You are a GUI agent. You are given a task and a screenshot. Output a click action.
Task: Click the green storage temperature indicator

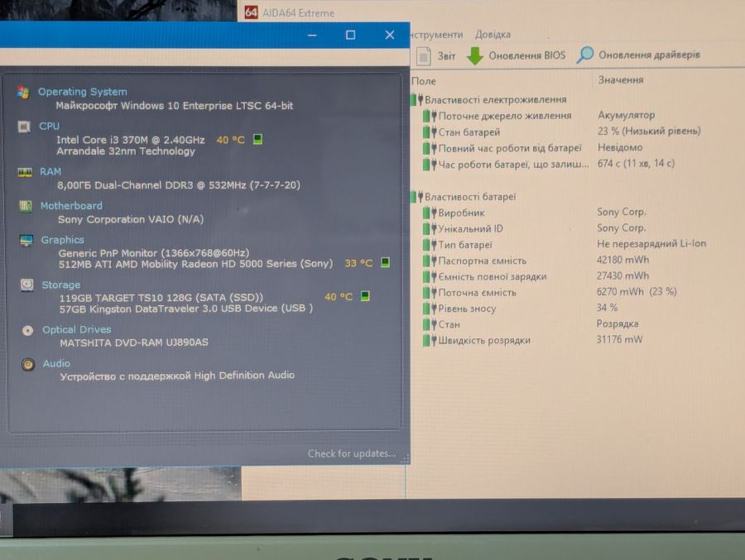(x=365, y=296)
